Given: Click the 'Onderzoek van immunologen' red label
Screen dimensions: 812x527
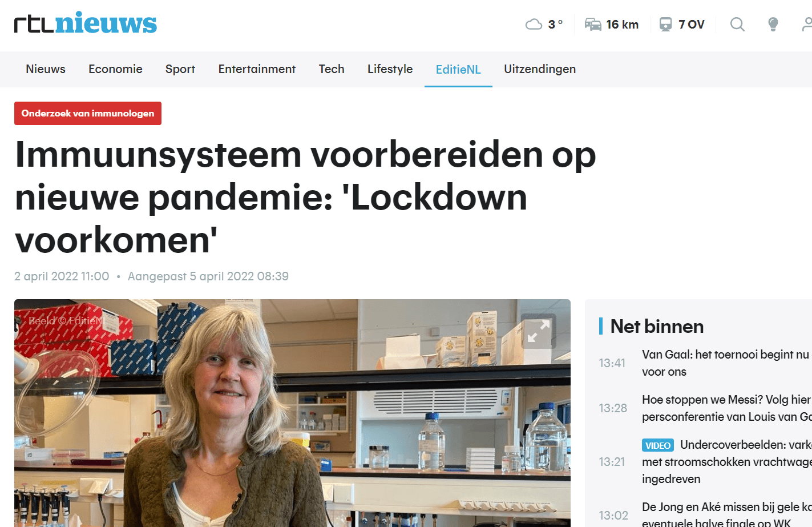Looking at the screenshot, I should tap(88, 113).
